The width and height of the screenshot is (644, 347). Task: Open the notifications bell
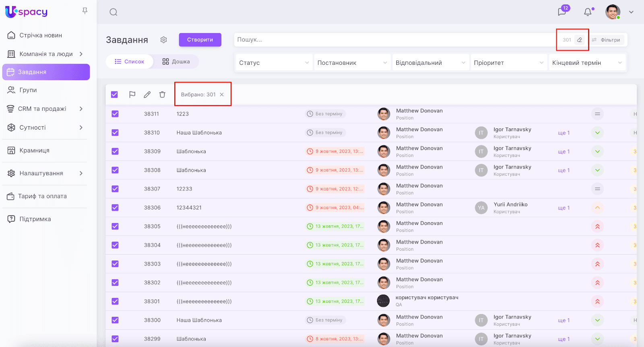click(x=588, y=12)
